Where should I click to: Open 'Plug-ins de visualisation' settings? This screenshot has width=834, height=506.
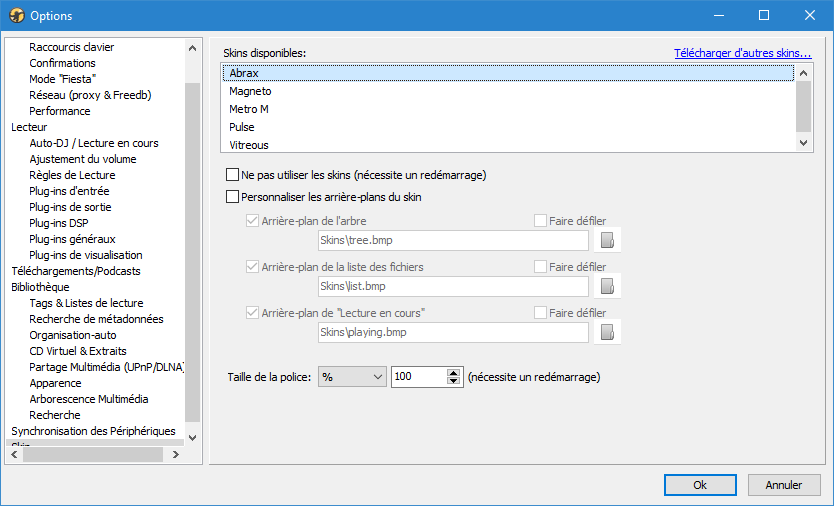click(86, 255)
